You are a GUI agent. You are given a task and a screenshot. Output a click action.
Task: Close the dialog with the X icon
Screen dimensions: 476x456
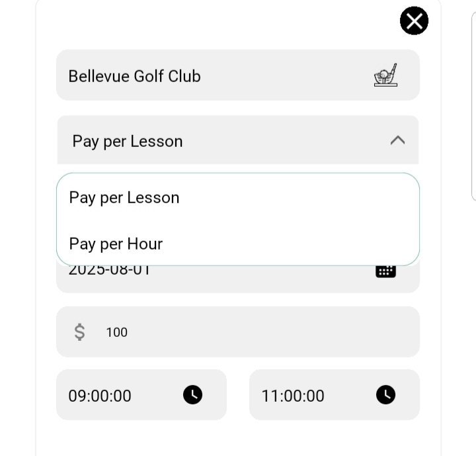(415, 21)
